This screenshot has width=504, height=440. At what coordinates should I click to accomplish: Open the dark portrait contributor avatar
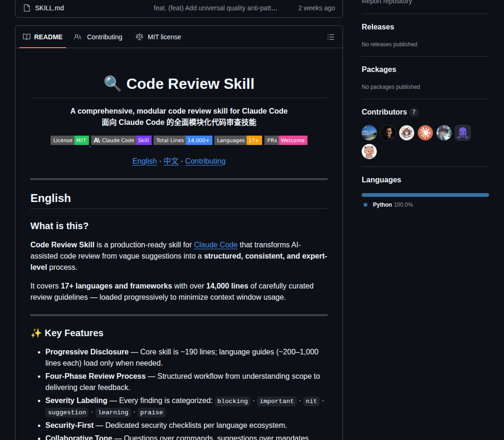click(387, 133)
